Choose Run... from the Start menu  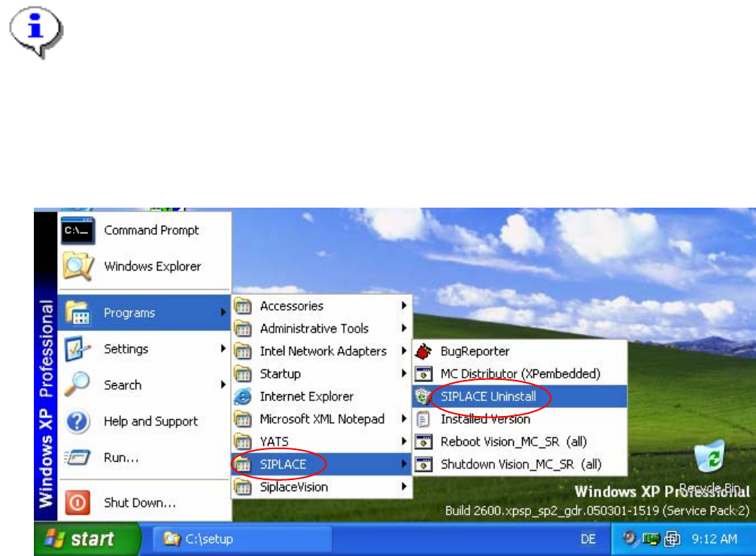coord(144,457)
